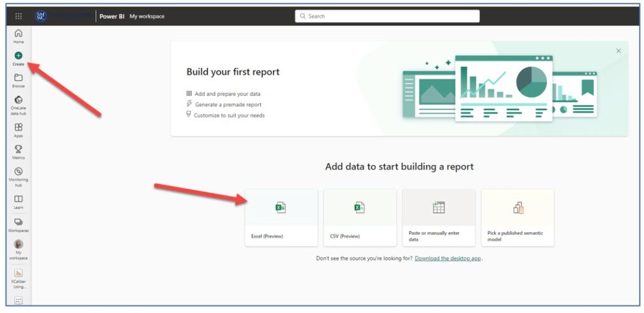Open the app launcher waffle icon
Viewport: 644px width, 313px height.
(x=18, y=16)
